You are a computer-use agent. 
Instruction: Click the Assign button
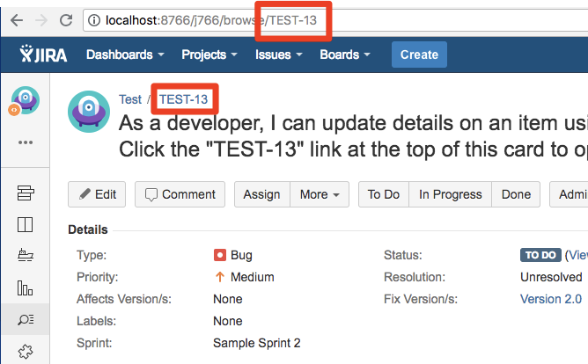click(262, 194)
